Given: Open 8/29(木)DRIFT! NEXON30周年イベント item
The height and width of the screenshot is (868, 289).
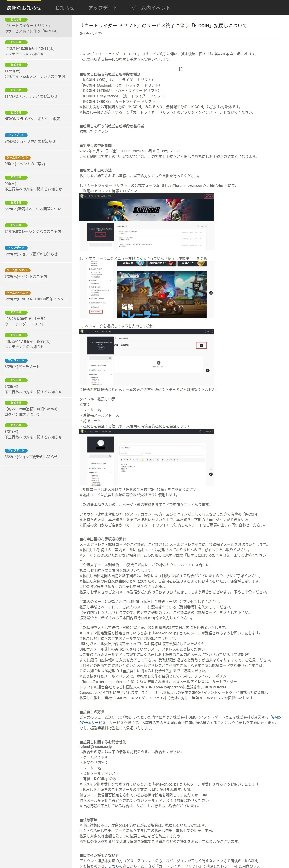Looking at the screenshot, I should click(36, 297).
